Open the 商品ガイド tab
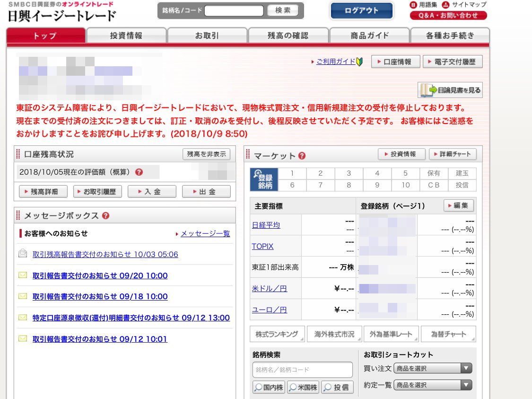The image size is (532, 399). [x=369, y=35]
